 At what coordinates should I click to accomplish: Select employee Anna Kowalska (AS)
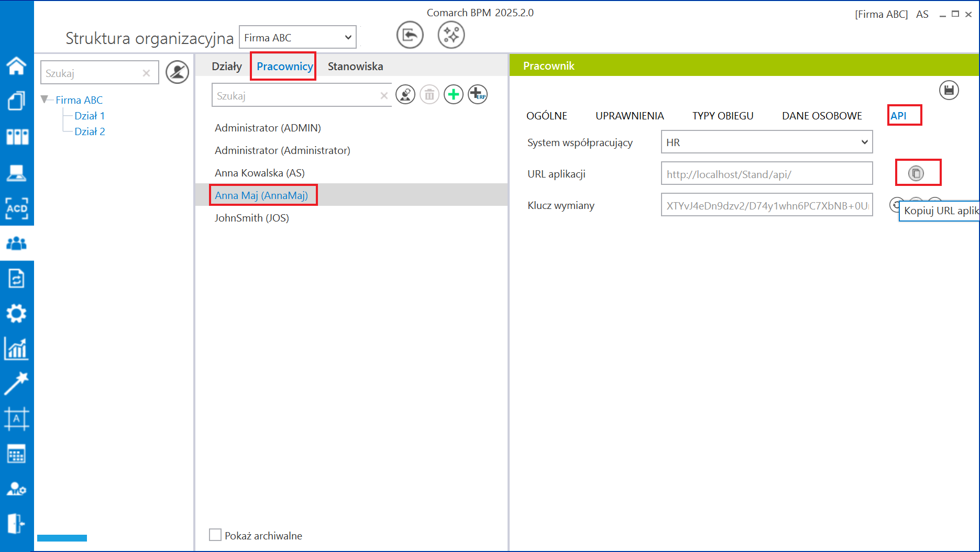point(351,173)
